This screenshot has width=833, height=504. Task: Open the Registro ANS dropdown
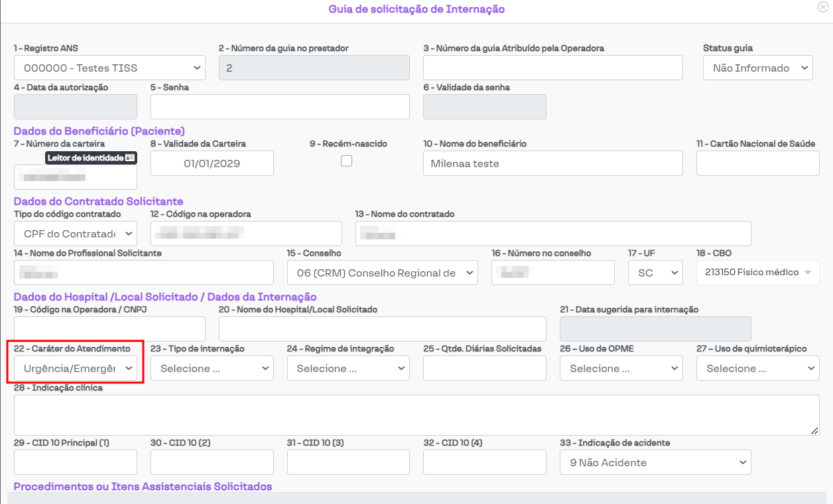coord(109,68)
